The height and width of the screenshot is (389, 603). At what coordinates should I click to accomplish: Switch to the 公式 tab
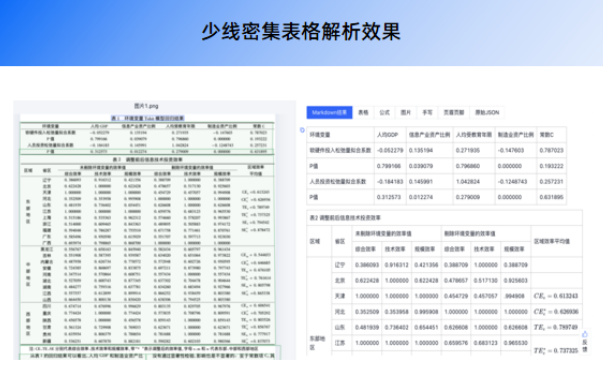point(385,113)
